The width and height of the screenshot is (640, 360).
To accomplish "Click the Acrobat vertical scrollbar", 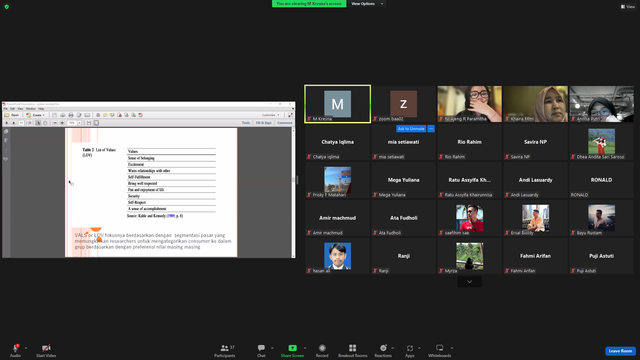I will point(293,192).
